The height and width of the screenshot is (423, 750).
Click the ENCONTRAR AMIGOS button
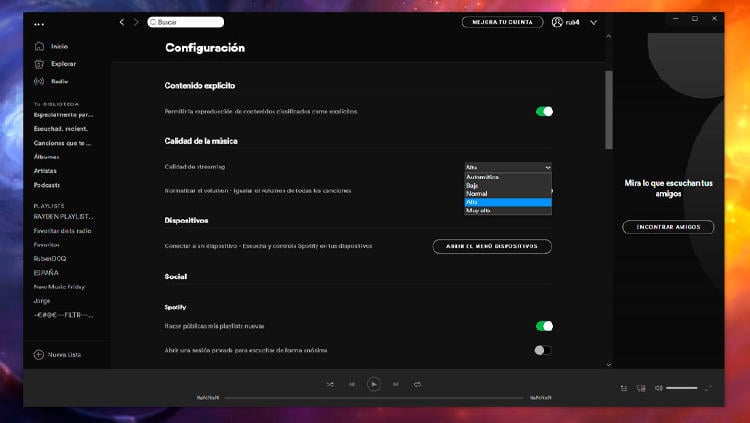668,227
